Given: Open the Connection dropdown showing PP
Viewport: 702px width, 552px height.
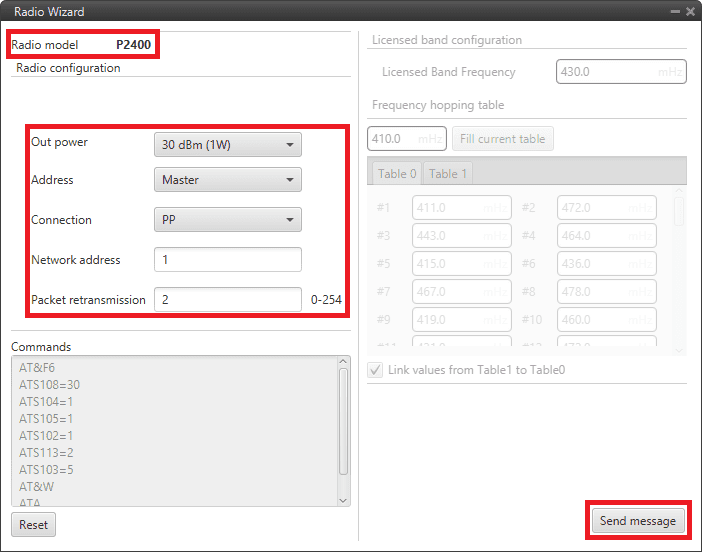Looking at the screenshot, I should [227, 219].
